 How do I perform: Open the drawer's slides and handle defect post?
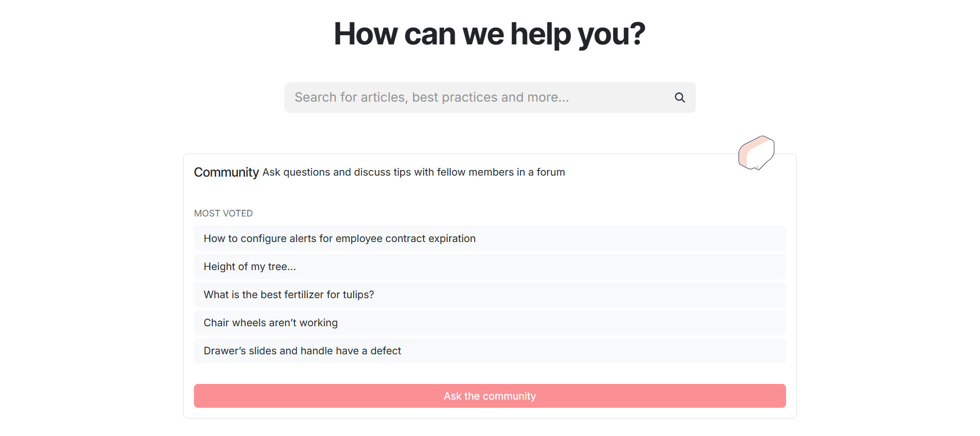click(x=489, y=351)
